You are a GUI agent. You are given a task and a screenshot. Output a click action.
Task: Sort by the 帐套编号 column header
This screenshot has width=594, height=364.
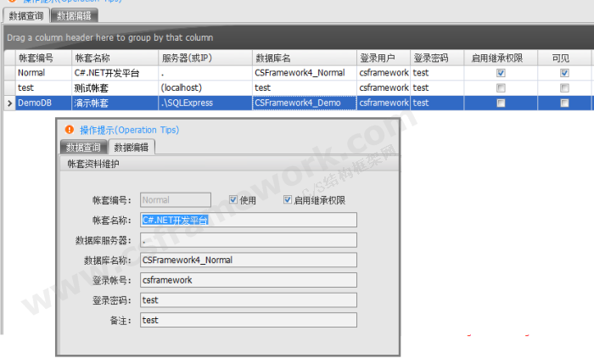pos(36,58)
